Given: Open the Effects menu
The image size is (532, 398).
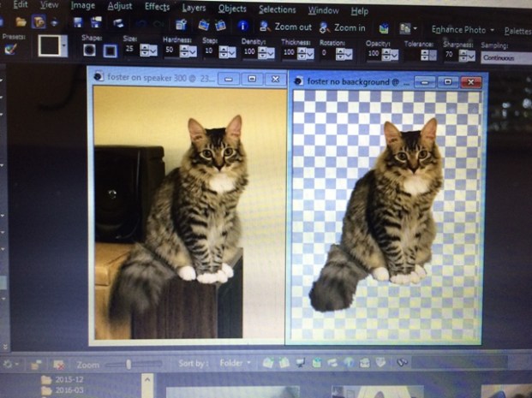Looking at the screenshot, I should 157,7.
